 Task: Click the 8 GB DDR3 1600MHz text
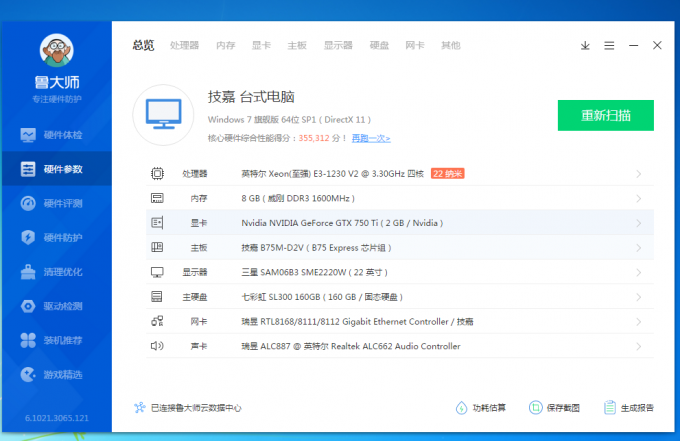(298, 198)
